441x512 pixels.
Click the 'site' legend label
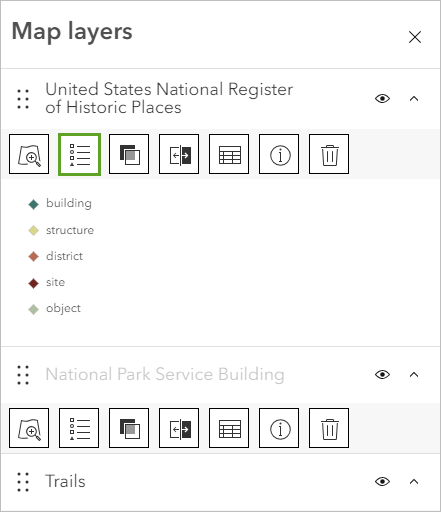[x=56, y=282]
